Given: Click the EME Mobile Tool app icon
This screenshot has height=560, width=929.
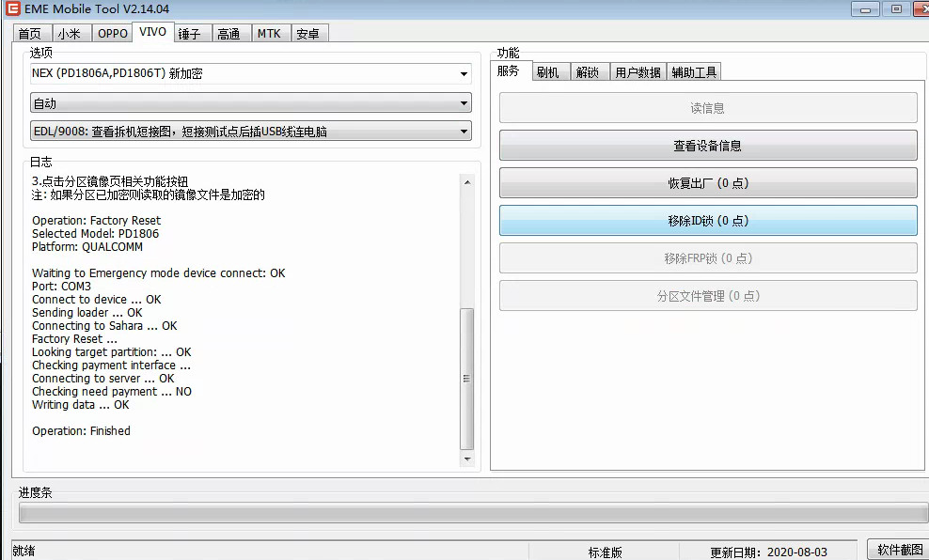Looking at the screenshot, I should [12, 8].
